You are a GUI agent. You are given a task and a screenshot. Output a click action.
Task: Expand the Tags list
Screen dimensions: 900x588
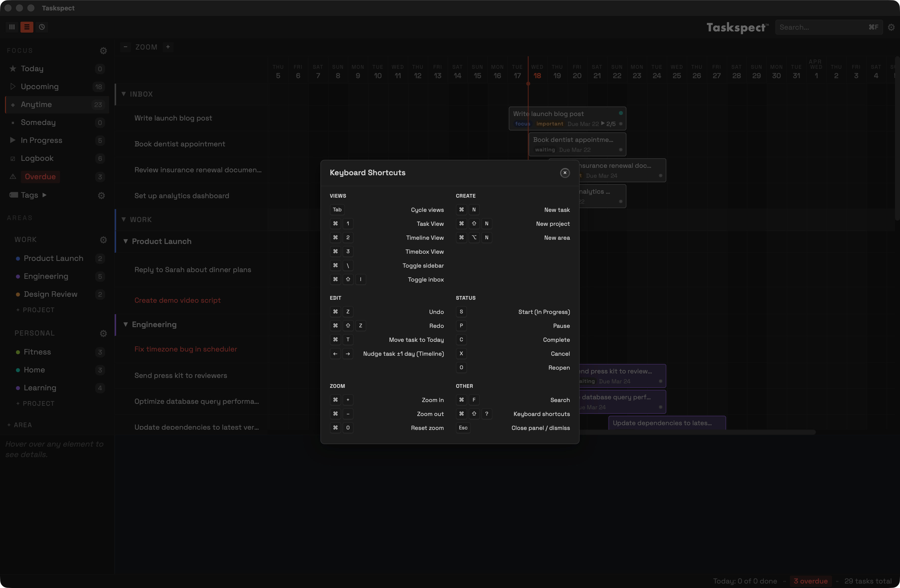pos(45,195)
